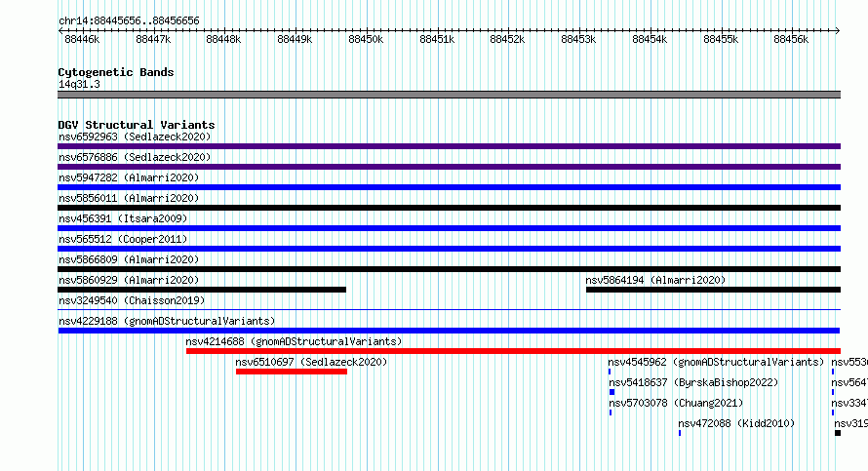Click the nsv5703078 (Chuang2021) label

pyautogui.click(x=676, y=403)
